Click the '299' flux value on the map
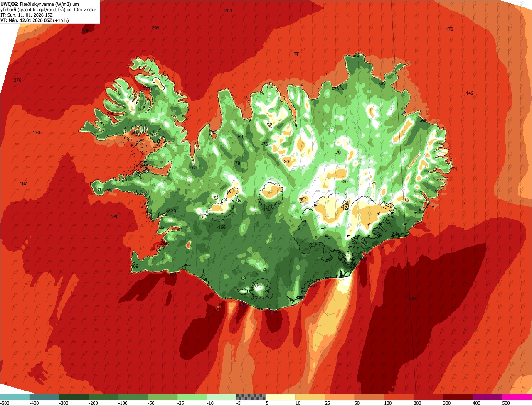 coord(155,28)
